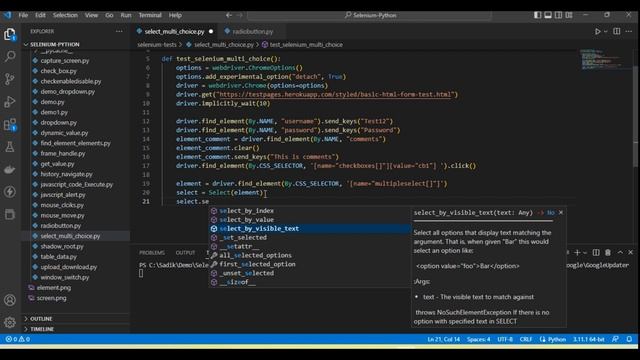This screenshot has width=640, height=360.
Task: Open the Extensions view
Action: (10, 124)
